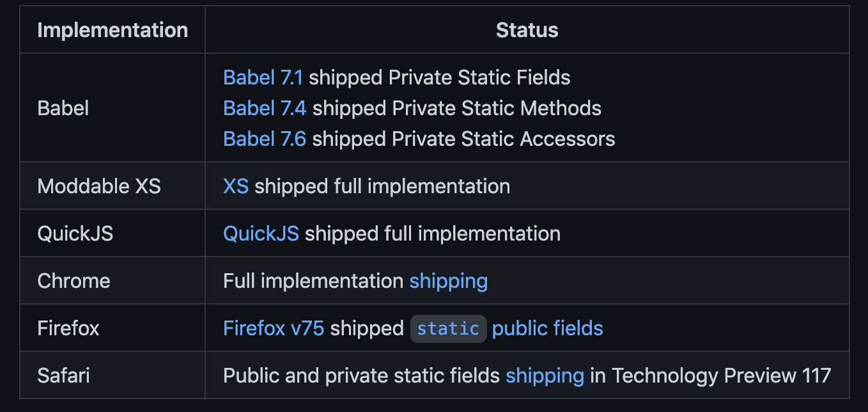Open the Babel 7.1 link
Screen dimensions: 868x412
[263, 77]
